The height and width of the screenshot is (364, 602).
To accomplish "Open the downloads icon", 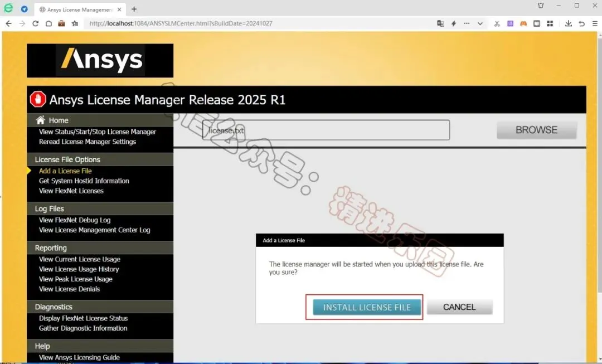I will click(x=568, y=23).
